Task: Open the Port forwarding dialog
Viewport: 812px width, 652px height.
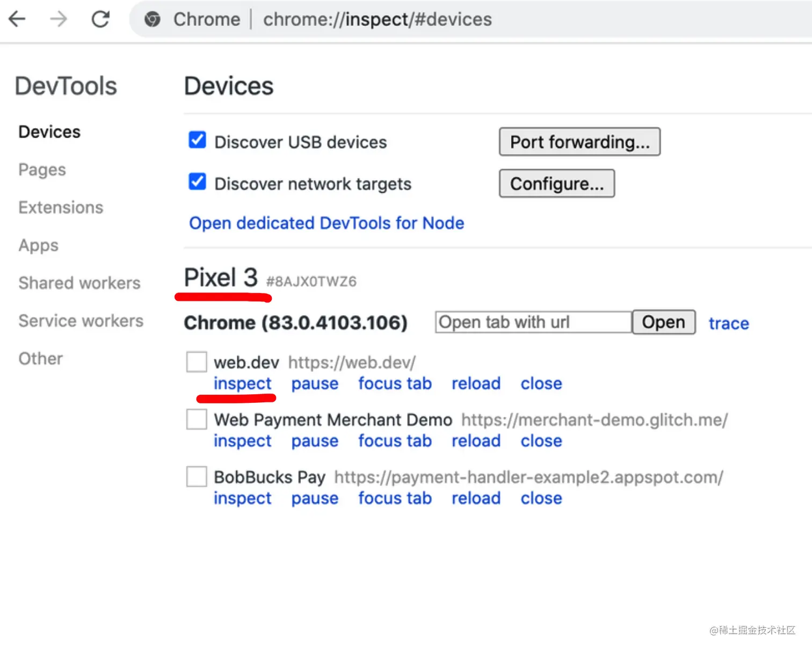Action: pos(579,142)
